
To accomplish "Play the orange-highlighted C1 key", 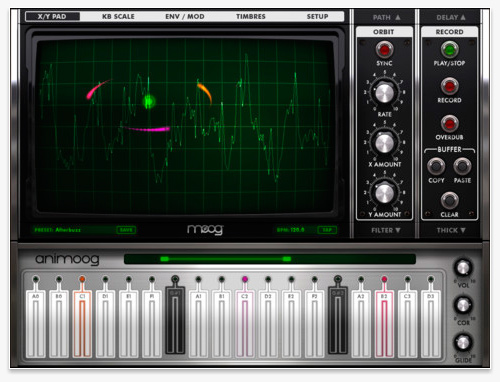I will (82, 323).
